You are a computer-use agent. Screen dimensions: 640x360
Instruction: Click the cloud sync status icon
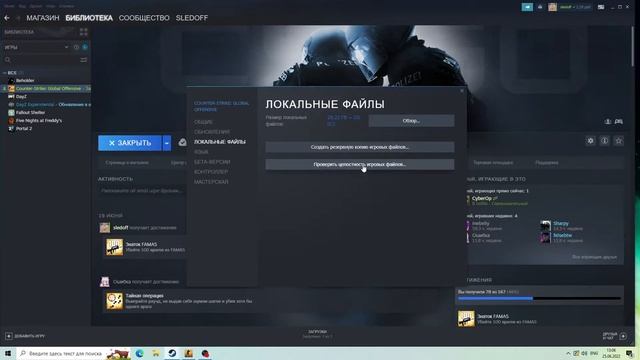(x=182, y=142)
